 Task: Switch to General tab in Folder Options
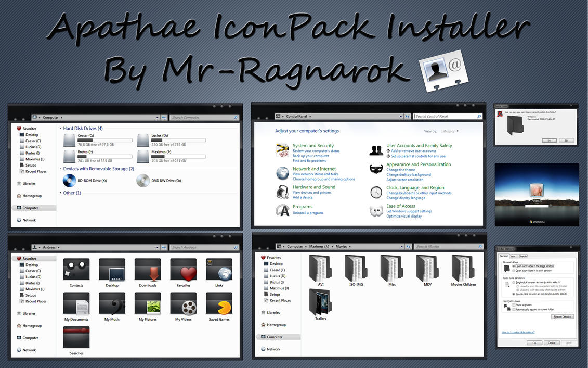pos(504,256)
